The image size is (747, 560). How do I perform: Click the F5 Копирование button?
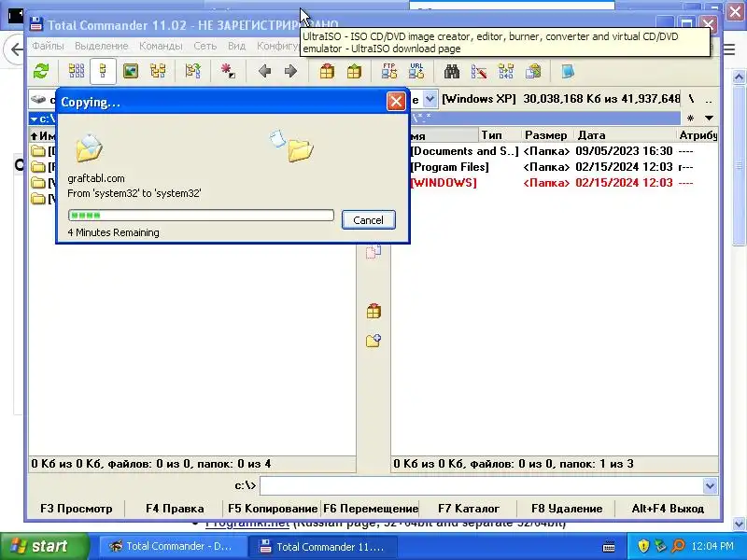coord(273,509)
